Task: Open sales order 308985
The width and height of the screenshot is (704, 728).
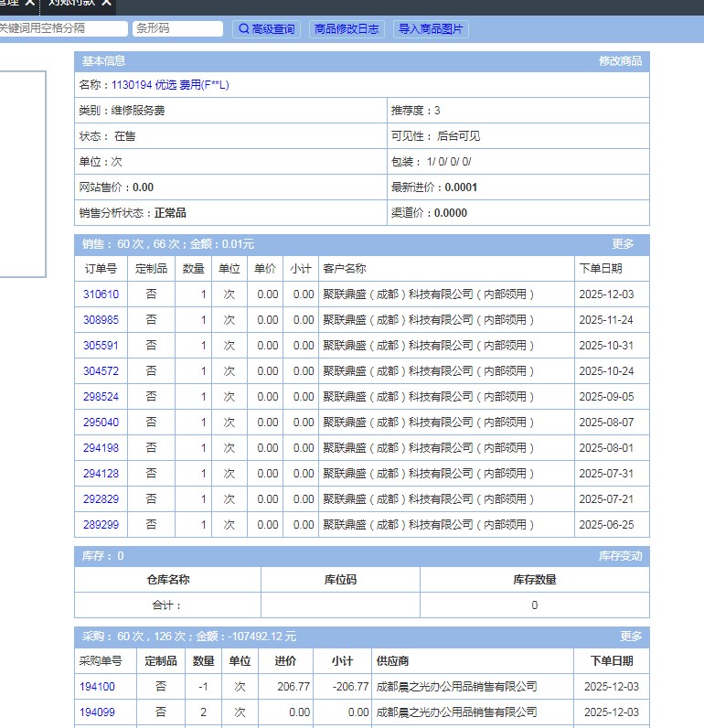Action: point(101,320)
